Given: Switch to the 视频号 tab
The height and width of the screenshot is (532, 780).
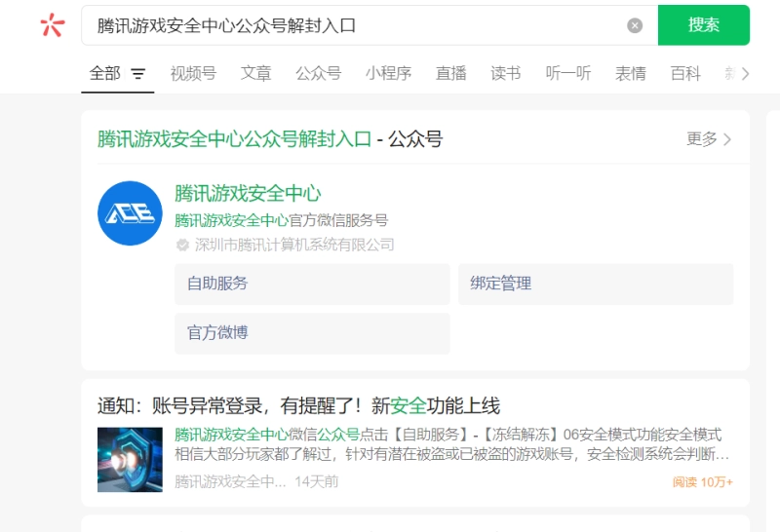Looking at the screenshot, I should [x=193, y=74].
